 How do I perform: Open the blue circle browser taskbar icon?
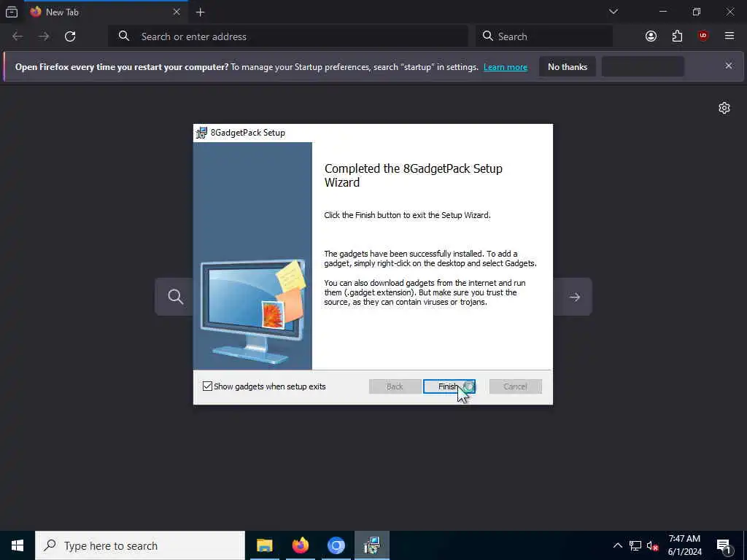(x=336, y=545)
